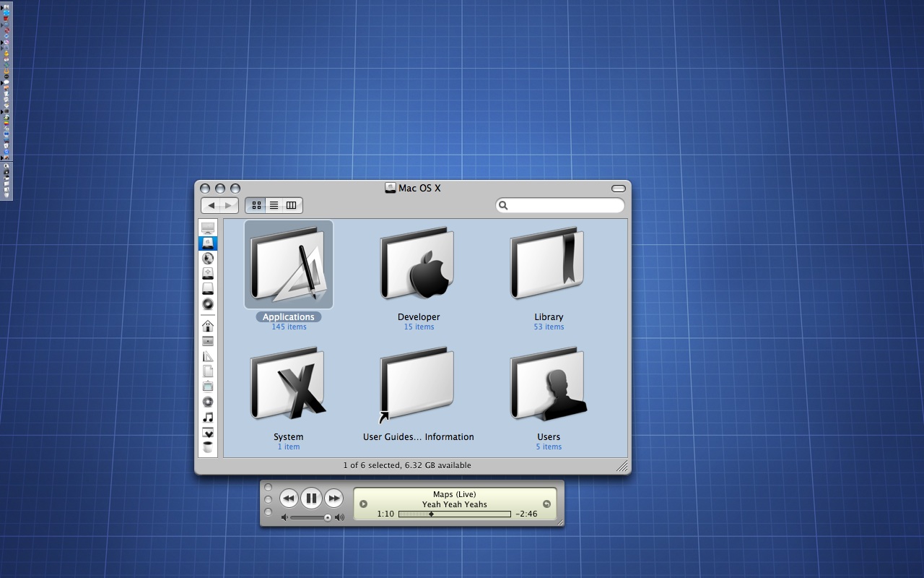Click the song progress bar
The width and height of the screenshot is (924, 578).
point(455,514)
